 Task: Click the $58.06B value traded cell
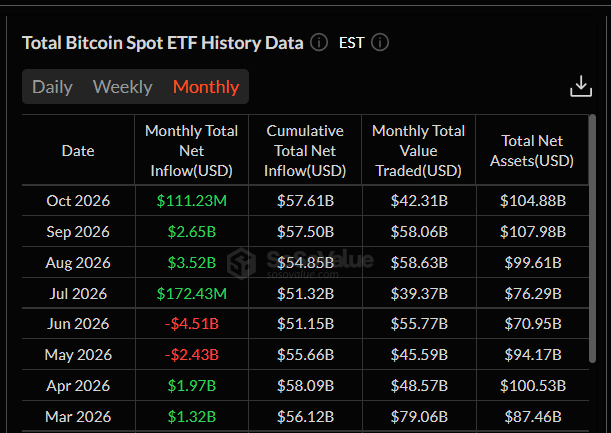(419, 232)
